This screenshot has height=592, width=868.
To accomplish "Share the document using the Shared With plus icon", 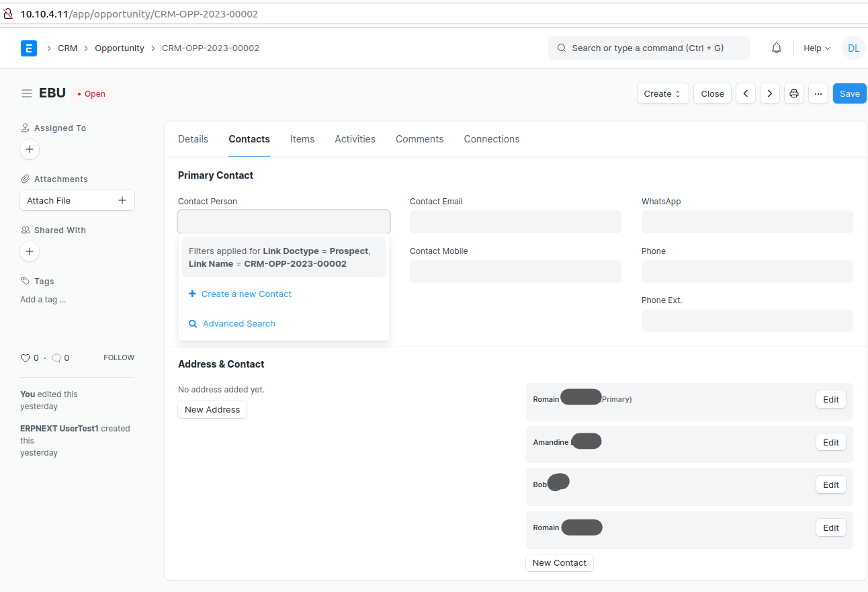I will 29,251.
